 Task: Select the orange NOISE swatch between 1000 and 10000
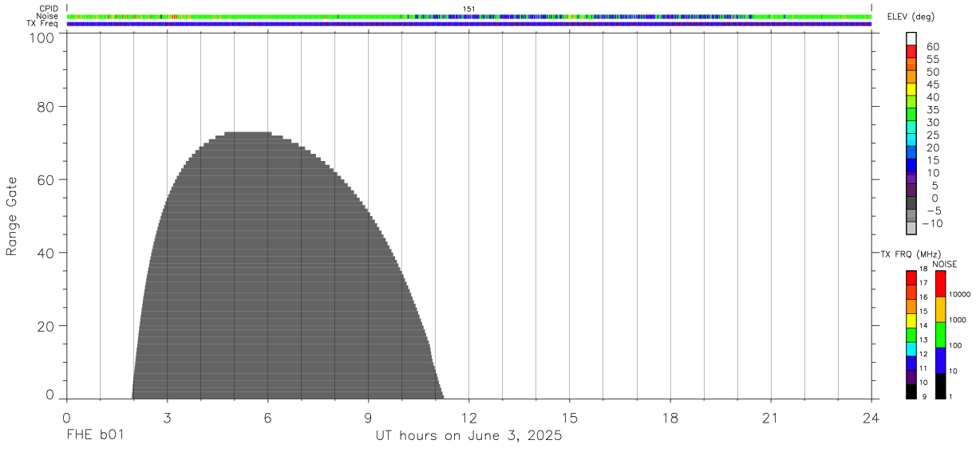(940, 309)
